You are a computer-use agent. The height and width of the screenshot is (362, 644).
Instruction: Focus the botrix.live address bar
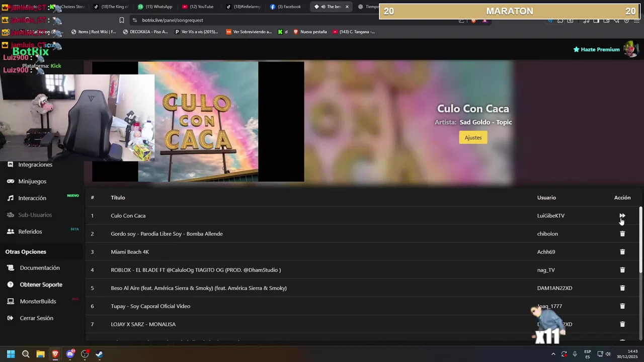[x=297, y=20]
